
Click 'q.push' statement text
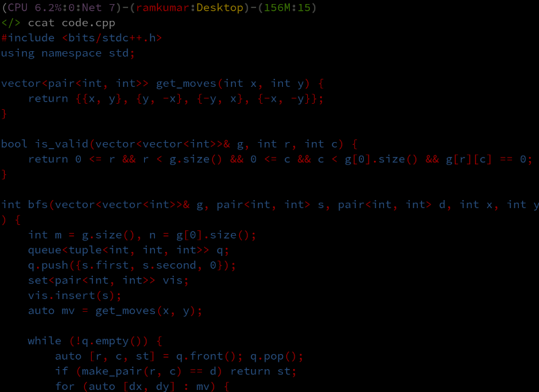[x=48, y=265]
